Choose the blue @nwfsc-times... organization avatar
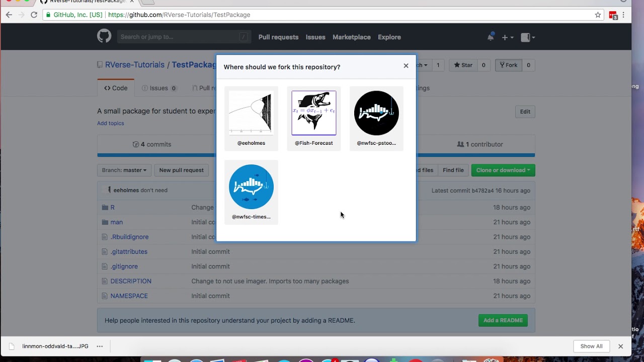The width and height of the screenshot is (644, 362). pyautogui.click(x=251, y=187)
